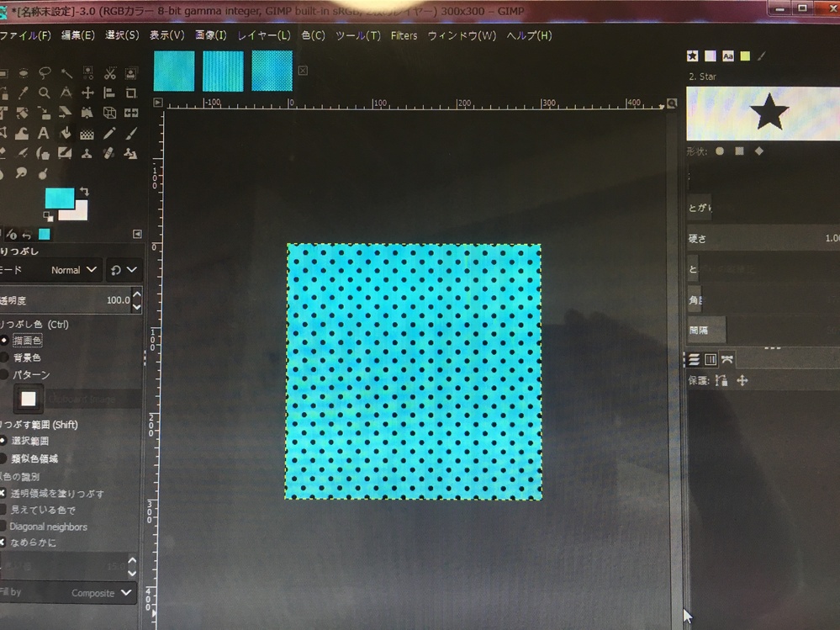Image resolution: width=840 pixels, height=630 pixels.
Task: Select the Bucket Fill tool
Action: click(x=66, y=134)
